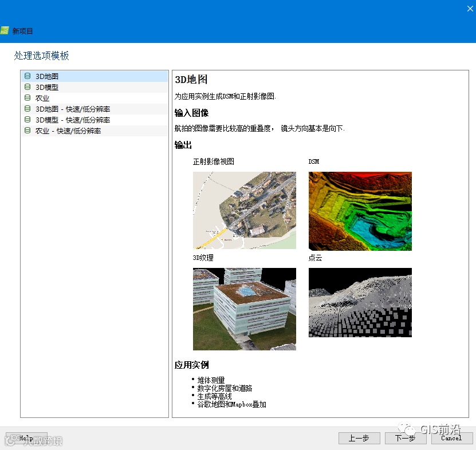Click the 正射影像视图 caption label
Viewport: 476px width, 450px height.
[x=214, y=161]
